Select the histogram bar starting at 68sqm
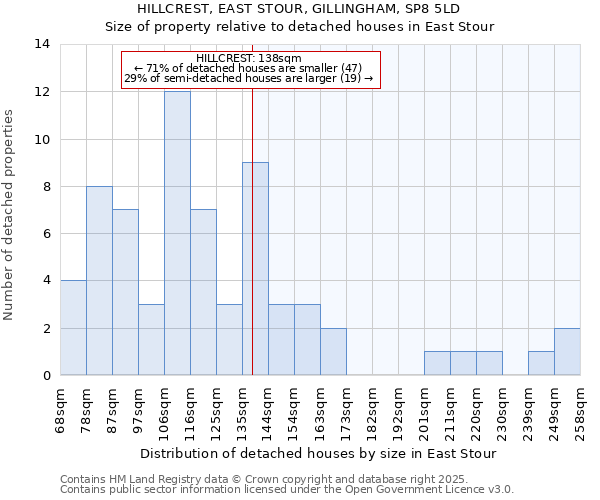This screenshot has height=500, width=600. coord(73,328)
